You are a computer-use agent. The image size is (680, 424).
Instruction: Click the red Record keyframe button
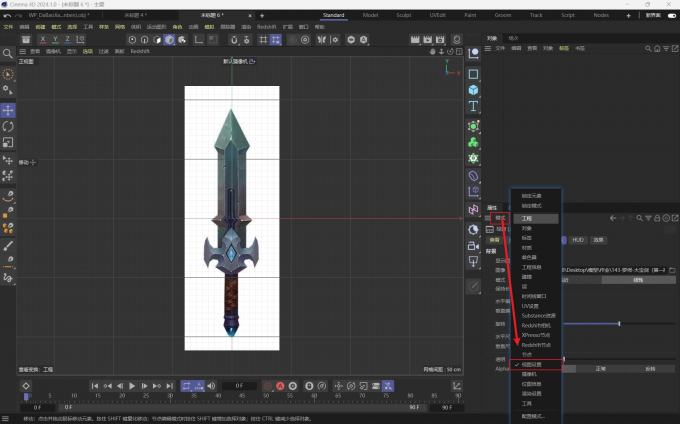pyautogui.click(x=268, y=386)
